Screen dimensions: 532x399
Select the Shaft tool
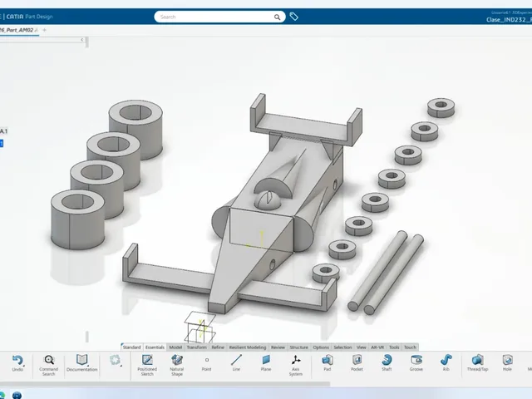387,363
